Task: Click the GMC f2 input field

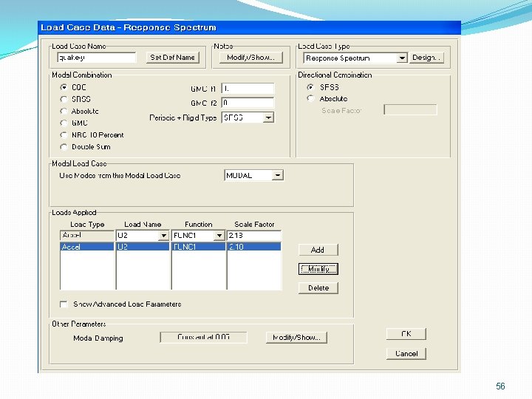Action: click(x=248, y=103)
